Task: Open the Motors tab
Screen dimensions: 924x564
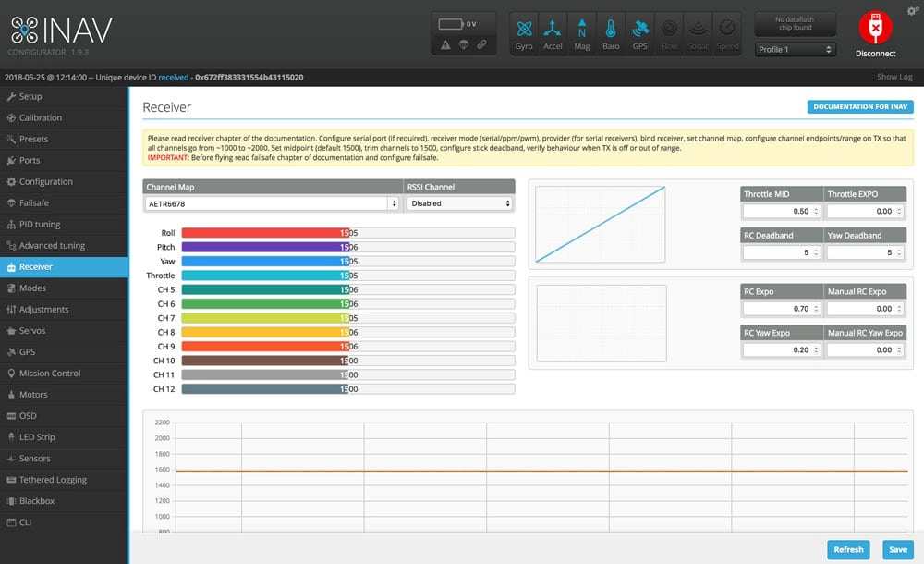Action: pos(64,394)
